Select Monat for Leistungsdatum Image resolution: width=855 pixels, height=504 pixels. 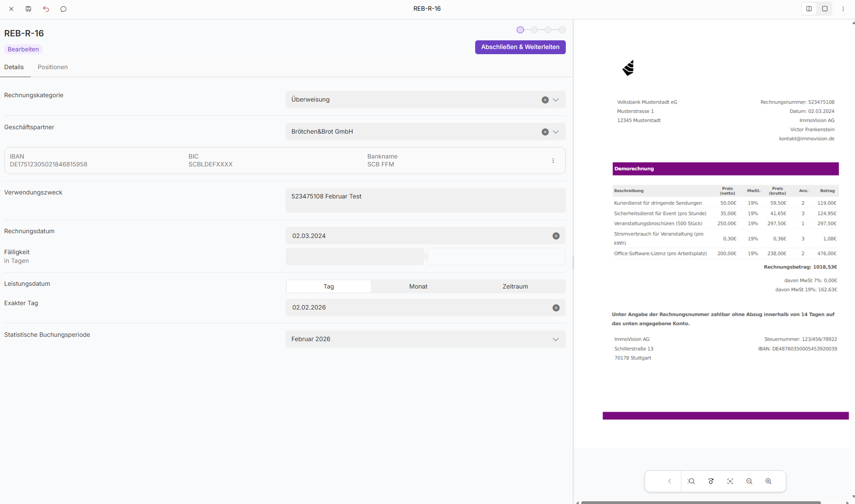pyautogui.click(x=418, y=286)
